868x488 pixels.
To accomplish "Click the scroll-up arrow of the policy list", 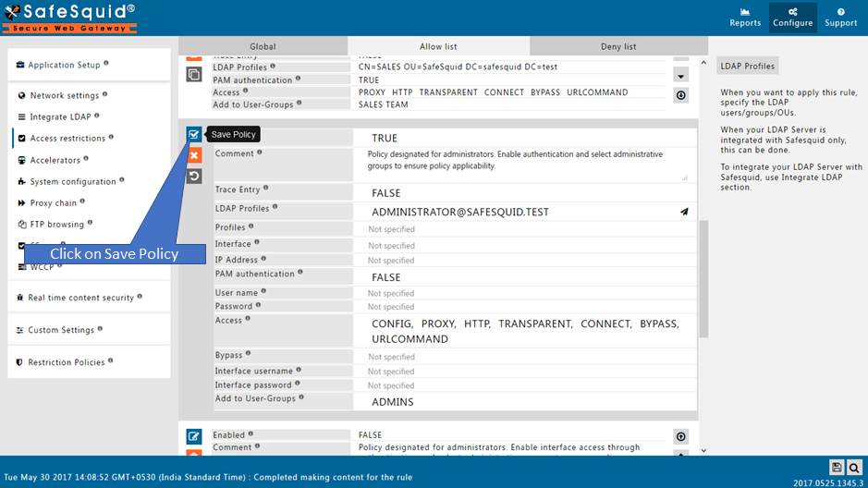I will tap(703, 63).
